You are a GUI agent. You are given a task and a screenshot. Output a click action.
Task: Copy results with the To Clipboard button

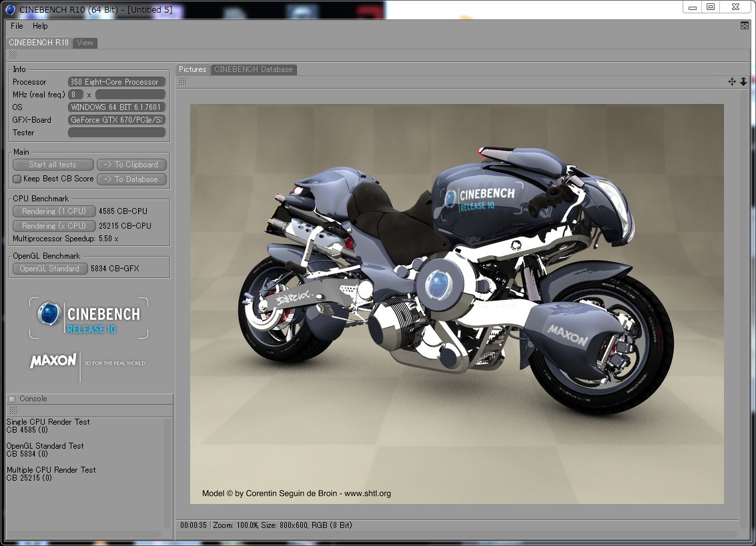tap(131, 165)
